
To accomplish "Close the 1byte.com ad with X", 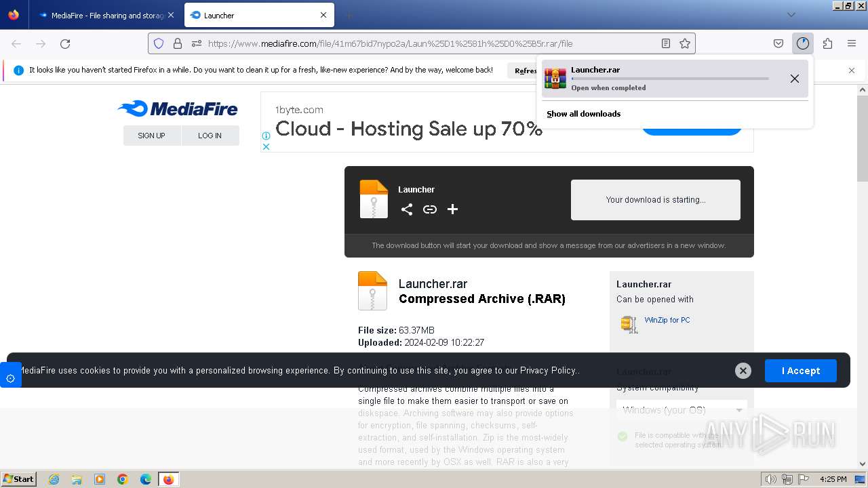I will pyautogui.click(x=267, y=146).
